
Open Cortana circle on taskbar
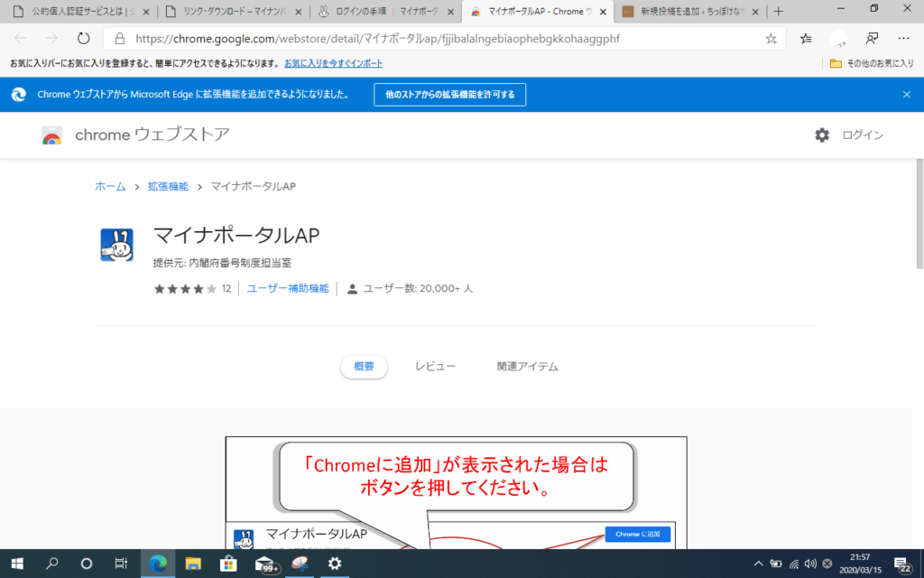point(86,564)
